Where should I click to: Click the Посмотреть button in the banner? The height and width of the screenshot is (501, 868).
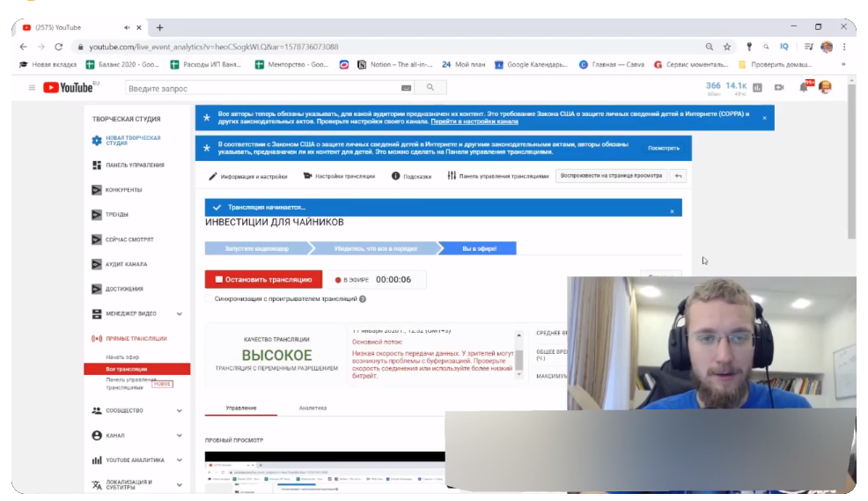click(x=664, y=148)
